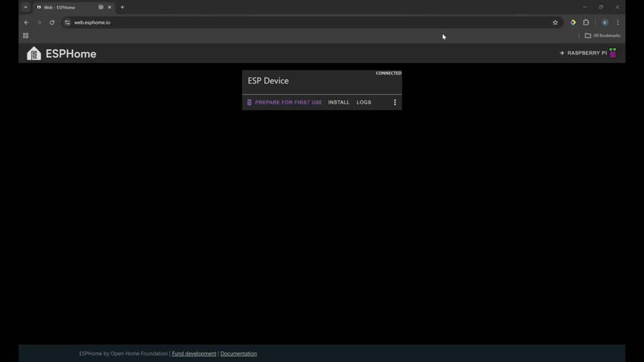Expand the tab search dropdown arrow
This screenshot has height=362, width=644.
pyautogui.click(x=25, y=7)
